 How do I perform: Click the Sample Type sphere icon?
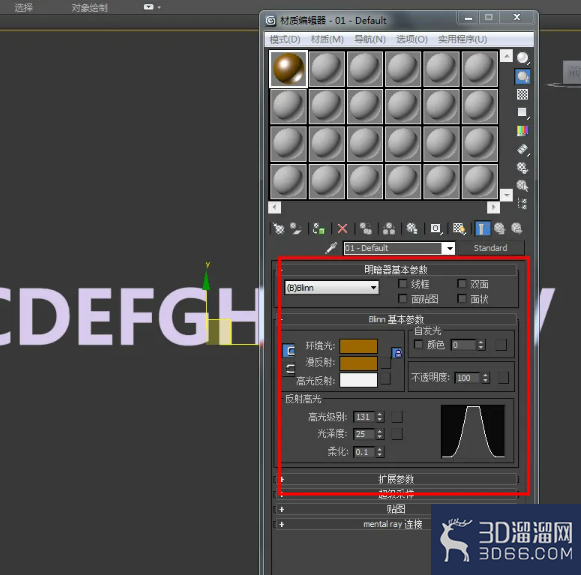coord(522,58)
